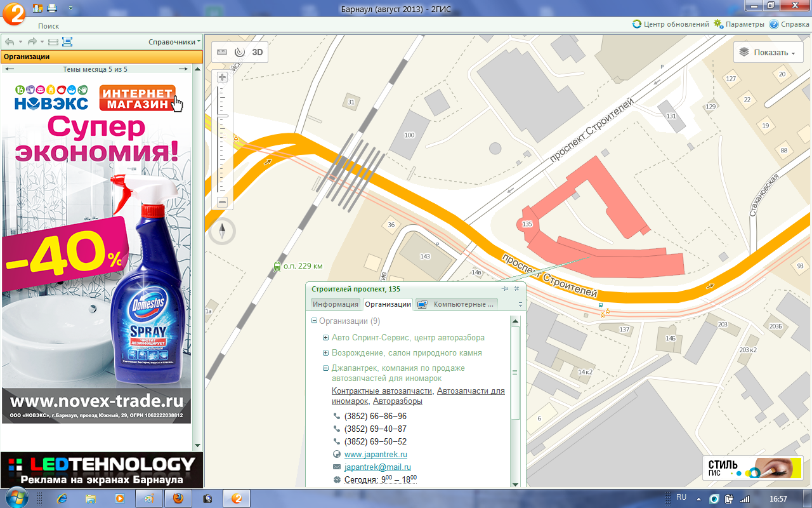Click the compass to reset north
Image resolution: width=812 pixels, height=508 pixels.
tap(222, 232)
